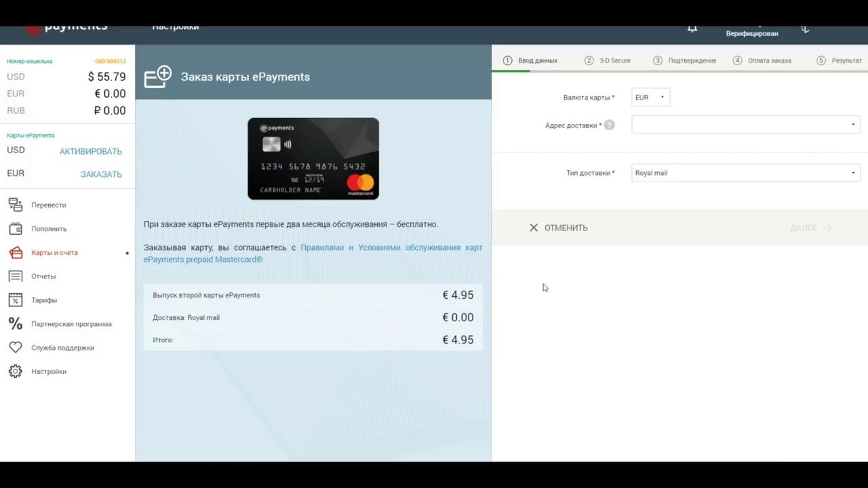
Task: Click the Transfer (Перевести) sidebar icon
Action: [x=15, y=205]
